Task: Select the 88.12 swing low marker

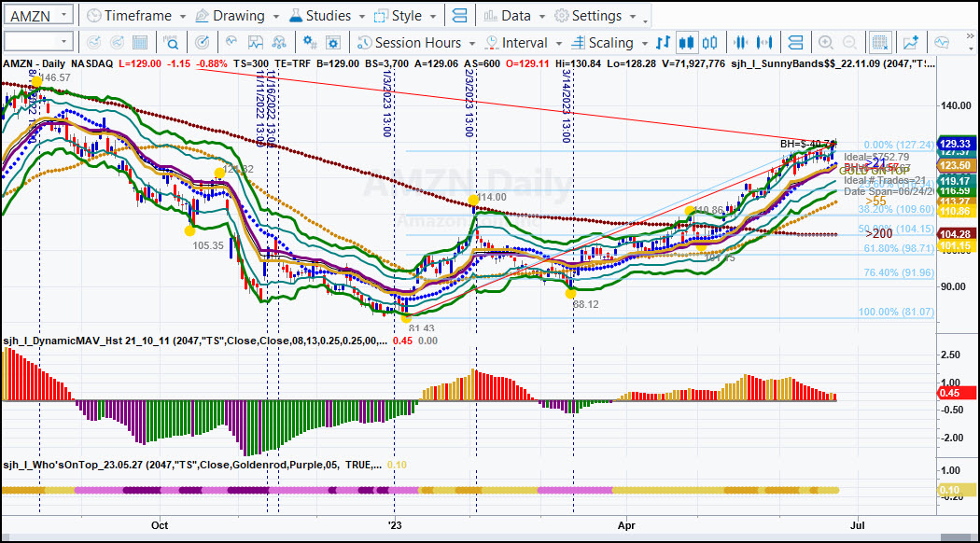Action: point(570,293)
